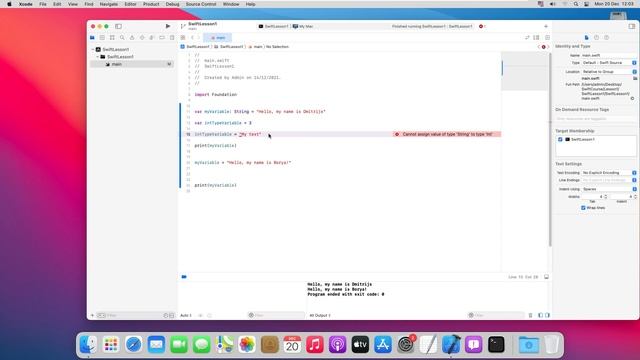Open the All Output console dropdown
The width and height of the screenshot is (640, 360).
320,315
